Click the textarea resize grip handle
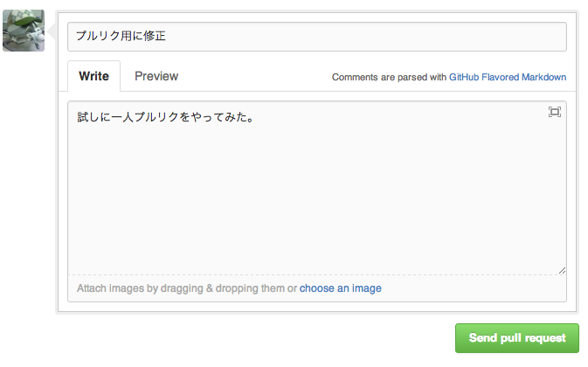 [562, 270]
